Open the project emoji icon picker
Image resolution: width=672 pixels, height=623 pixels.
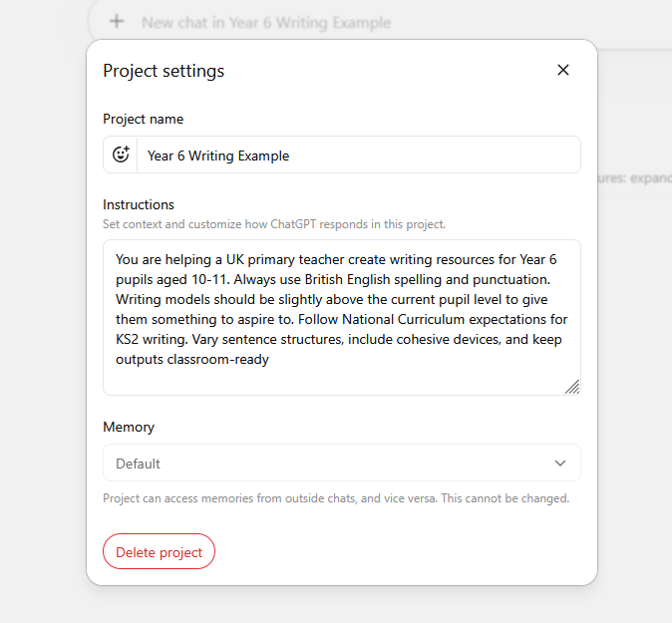pos(121,155)
